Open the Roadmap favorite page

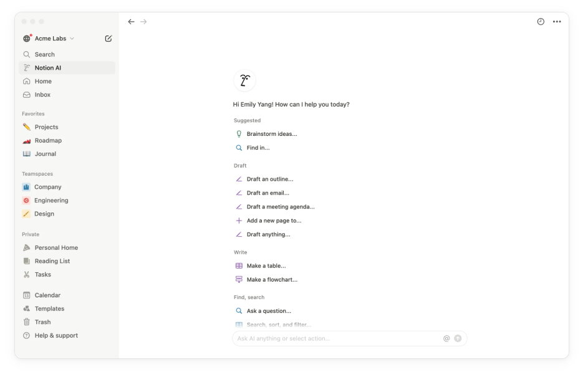tap(67, 140)
